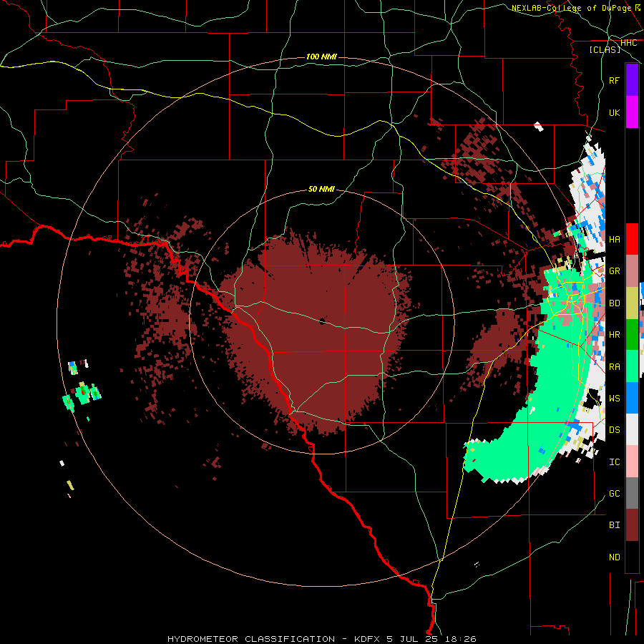Click the HA legend label
Screen dimensions: 644x644
(614, 240)
